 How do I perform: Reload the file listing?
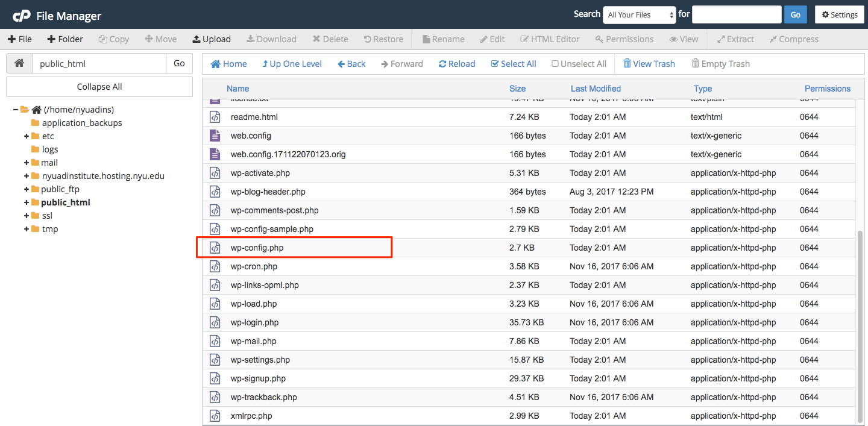[x=457, y=64]
